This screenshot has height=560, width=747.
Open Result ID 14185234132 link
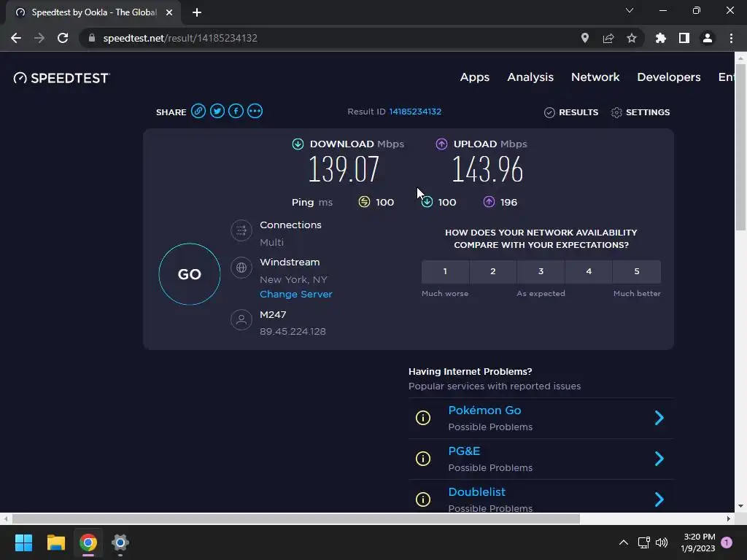point(415,112)
